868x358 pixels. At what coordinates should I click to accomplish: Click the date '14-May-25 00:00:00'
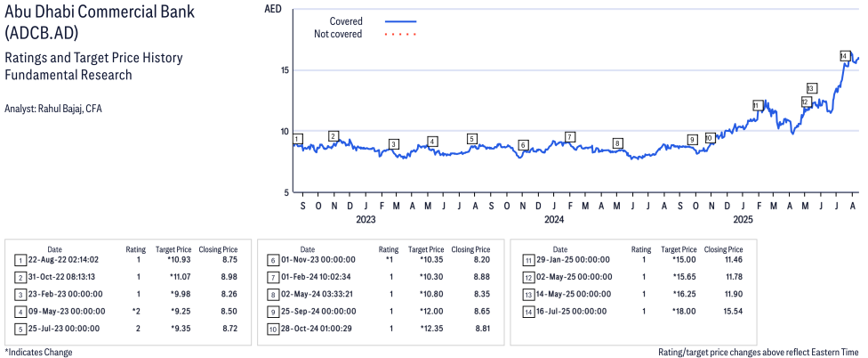click(x=574, y=294)
